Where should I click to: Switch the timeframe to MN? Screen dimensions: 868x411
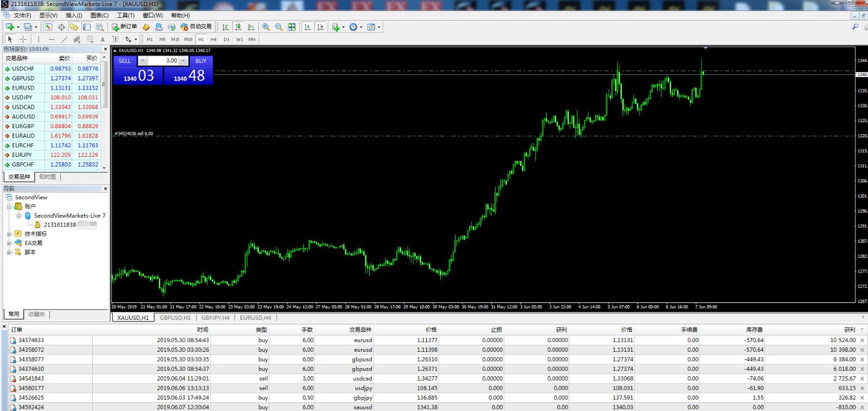click(252, 39)
